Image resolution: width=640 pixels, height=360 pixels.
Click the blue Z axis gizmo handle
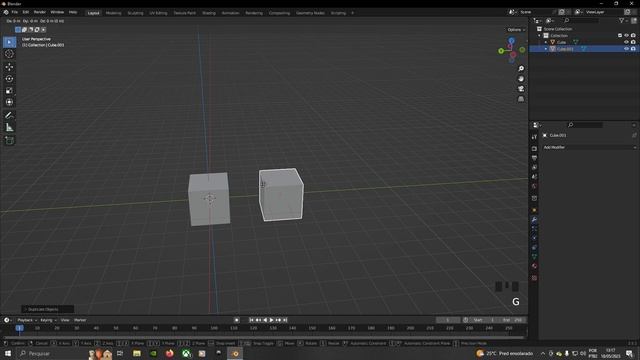(511, 41)
